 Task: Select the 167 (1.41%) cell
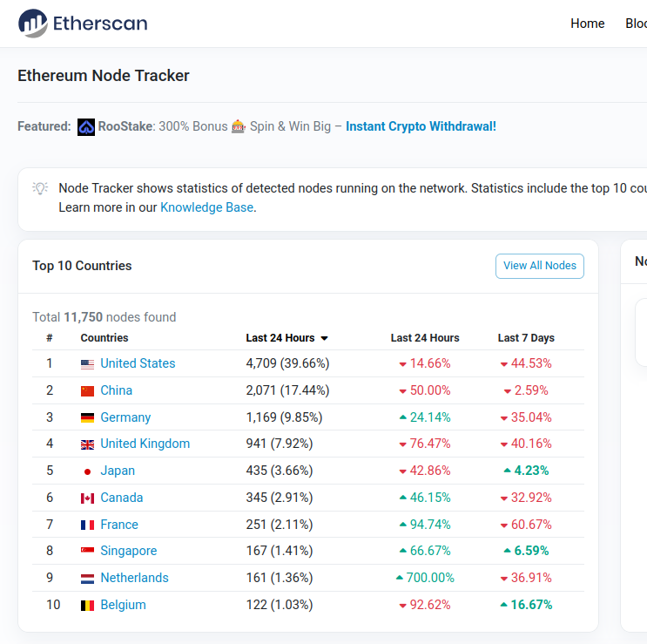click(280, 551)
